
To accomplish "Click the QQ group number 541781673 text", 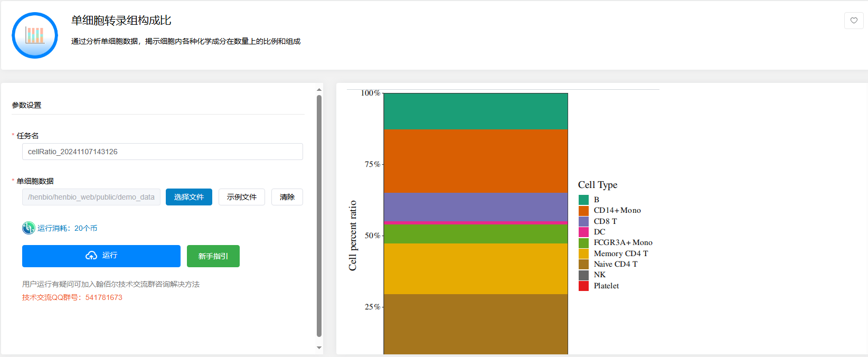I will (x=104, y=297).
